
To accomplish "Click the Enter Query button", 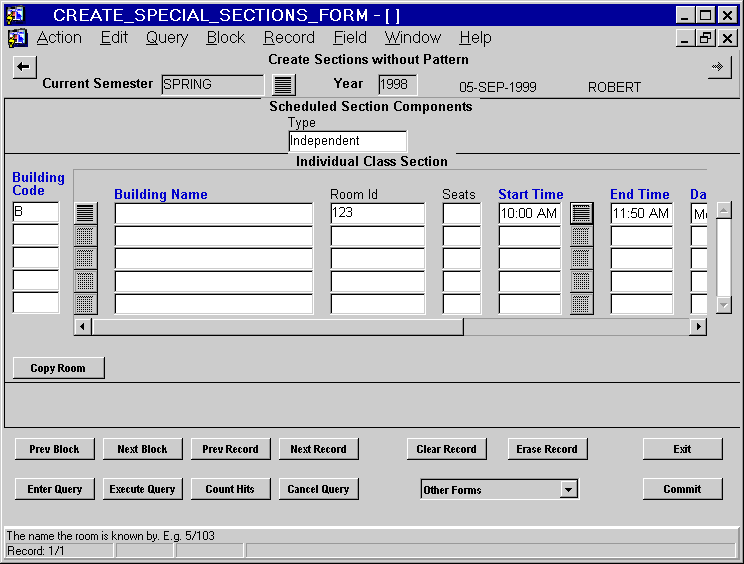I will pos(55,489).
